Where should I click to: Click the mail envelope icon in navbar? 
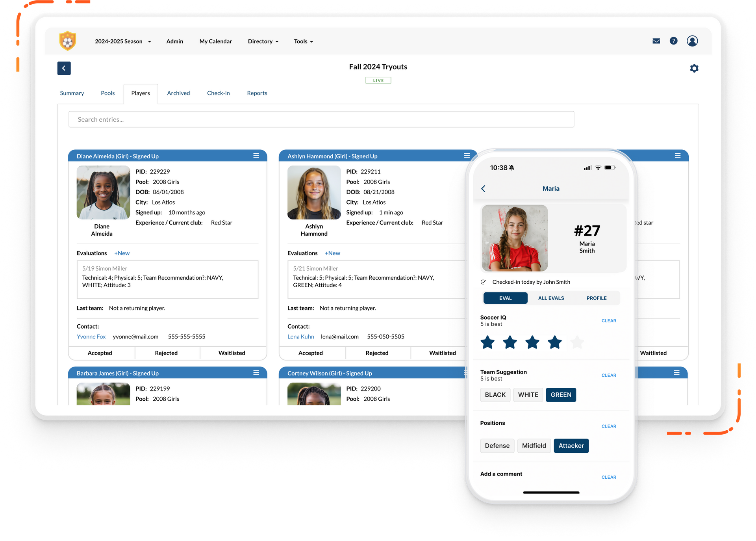click(x=656, y=41)
